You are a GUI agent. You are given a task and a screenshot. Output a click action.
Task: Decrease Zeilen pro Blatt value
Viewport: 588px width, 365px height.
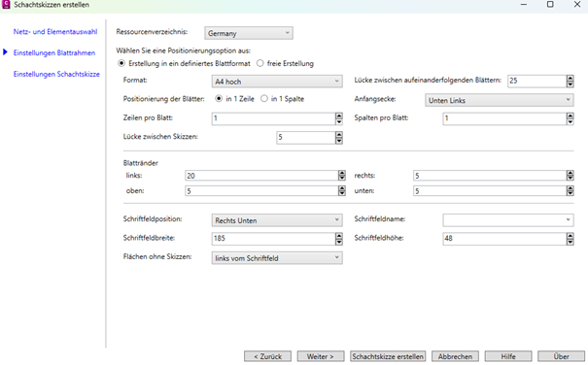click(x=339, y=121)
